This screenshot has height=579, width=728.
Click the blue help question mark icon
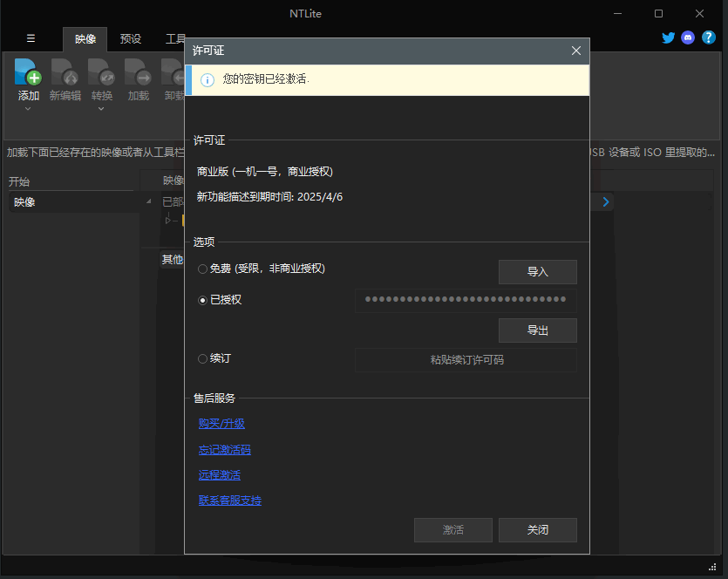(x=709, y=37)
